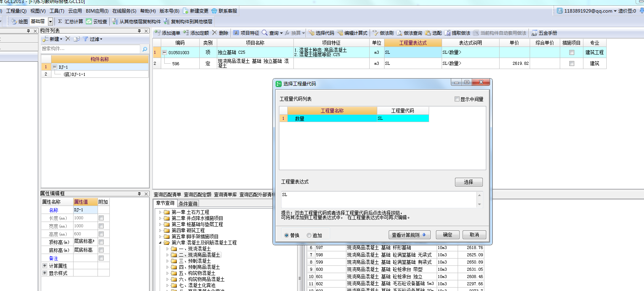Expand 计算属性 property group
The width and height of the screenshot is (644, 291).
coord(45,265)
